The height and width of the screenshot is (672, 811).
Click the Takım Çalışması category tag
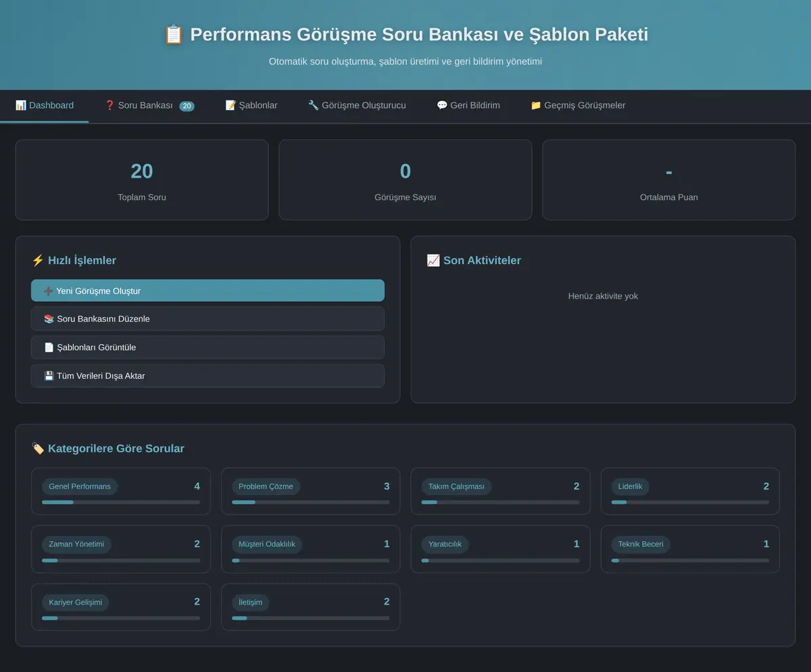coord(456,486)
